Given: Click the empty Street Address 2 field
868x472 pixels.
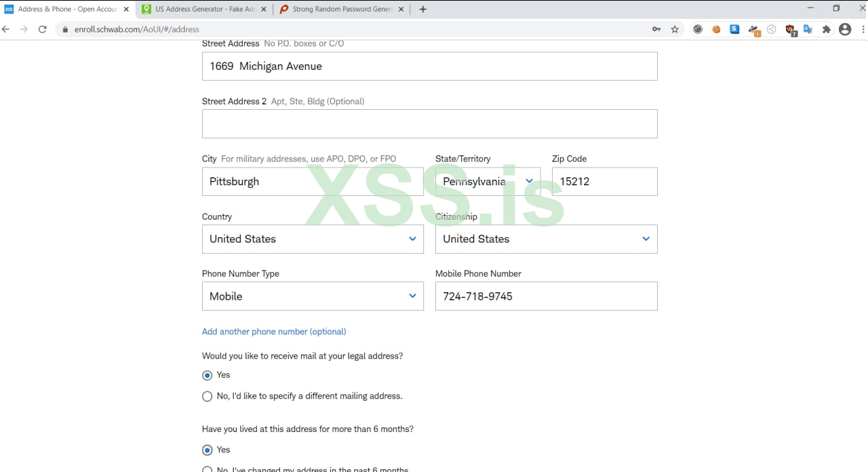Looking at the screenshot, I should point(429,124).
